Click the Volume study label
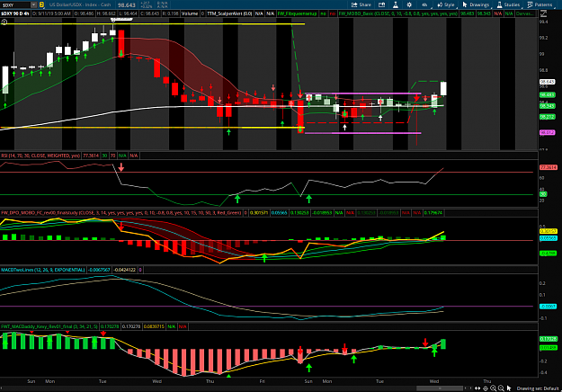This screenshot has width=562, height=392. [190, 13]
